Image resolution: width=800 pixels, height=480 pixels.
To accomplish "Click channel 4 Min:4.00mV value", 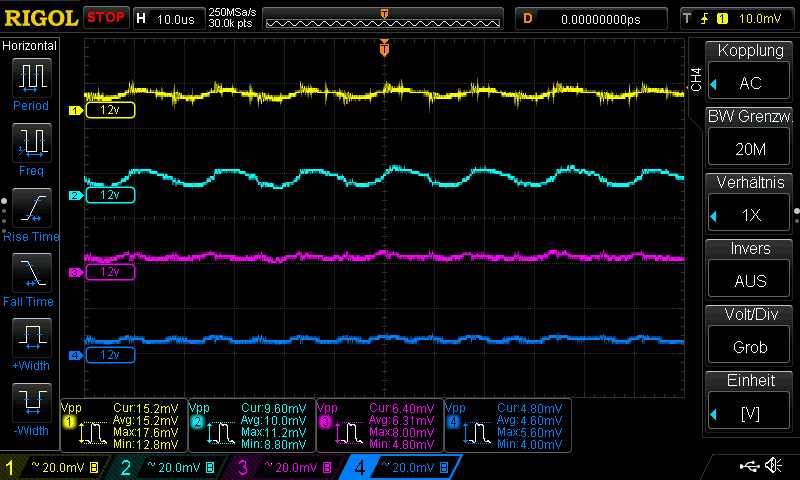I will (x=530, y=444).
